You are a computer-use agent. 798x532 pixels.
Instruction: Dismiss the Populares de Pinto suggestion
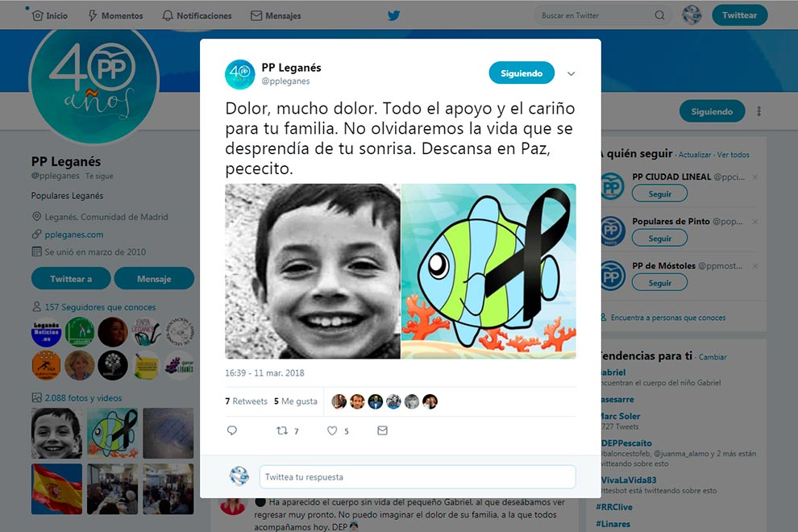[755, 222]
